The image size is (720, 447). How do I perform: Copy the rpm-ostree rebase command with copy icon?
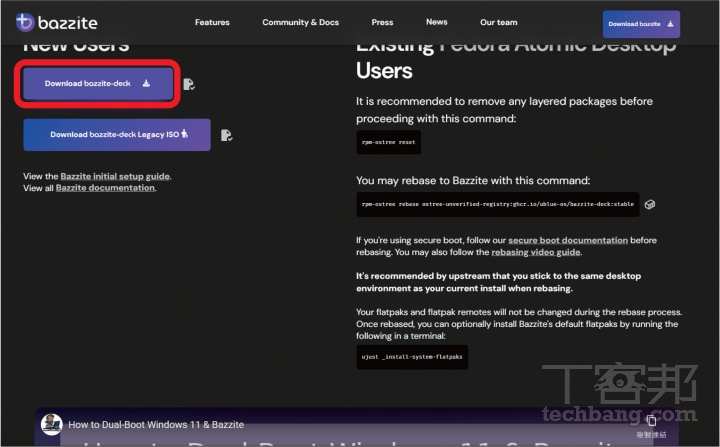click(x=650, y=204)
